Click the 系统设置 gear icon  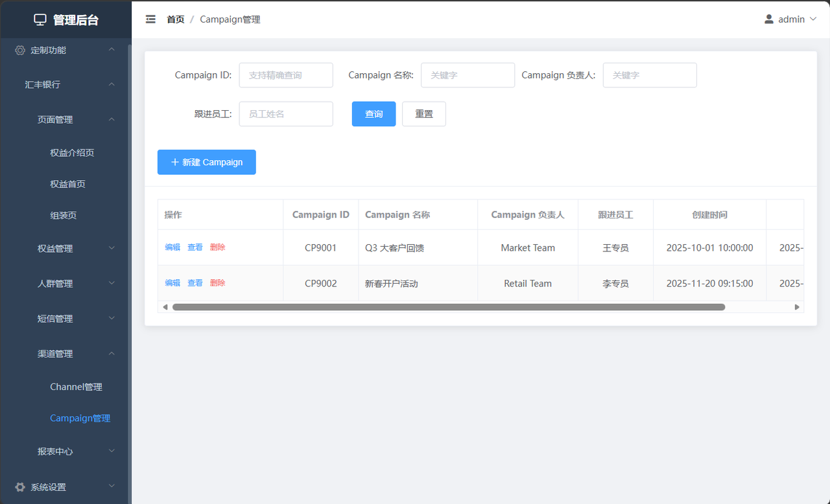[x=20, y=487]
